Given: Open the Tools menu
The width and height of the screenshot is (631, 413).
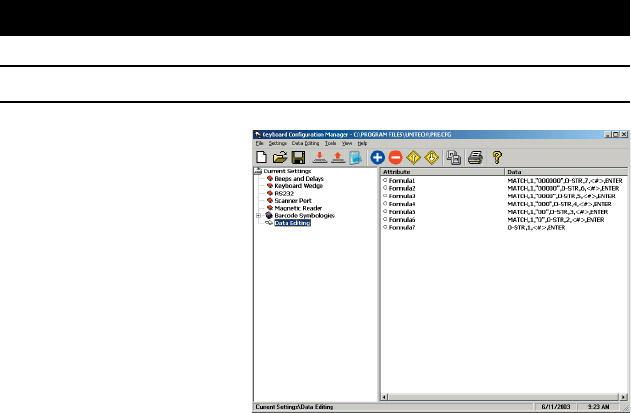Looking at the screenshot, I should (x=330, y=143).
